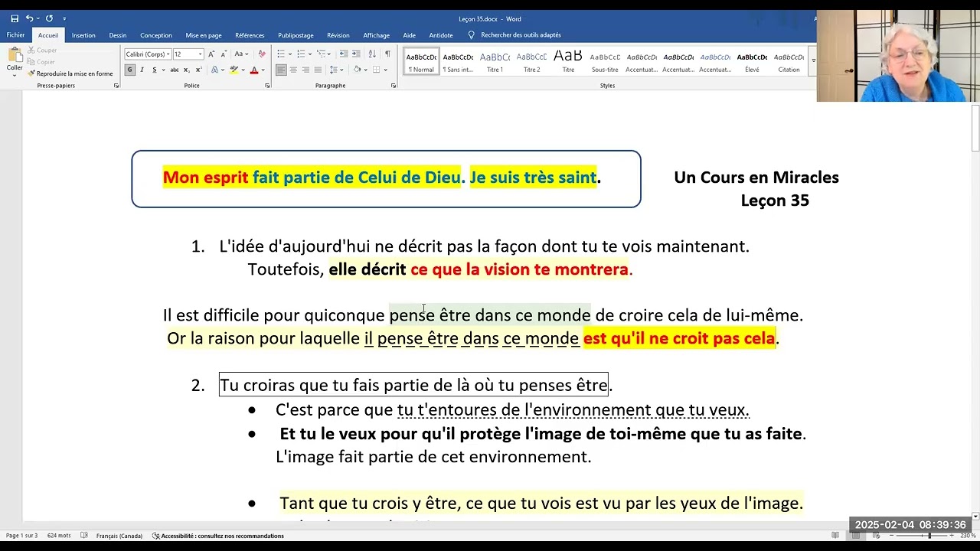Save the document with the floppy disk icon
980x551 pixels.
pyautogui.click(x=15, y=18)
